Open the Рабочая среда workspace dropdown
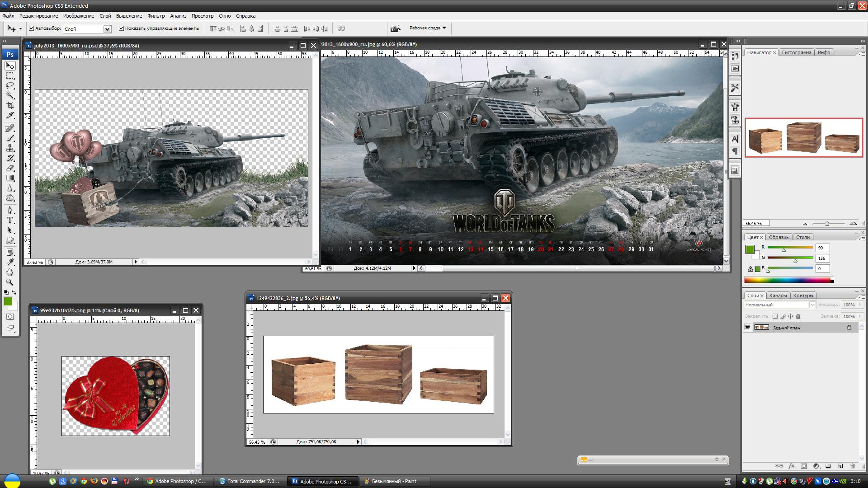 428,28
